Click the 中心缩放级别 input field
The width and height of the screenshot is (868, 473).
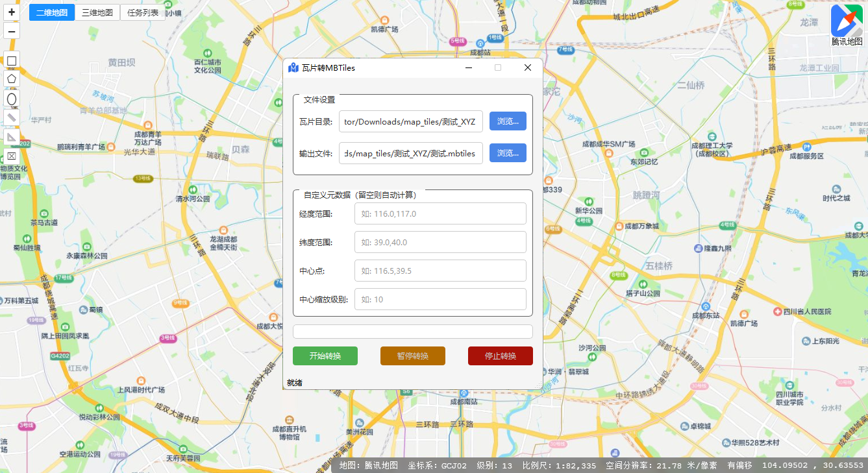coord(440,299)
